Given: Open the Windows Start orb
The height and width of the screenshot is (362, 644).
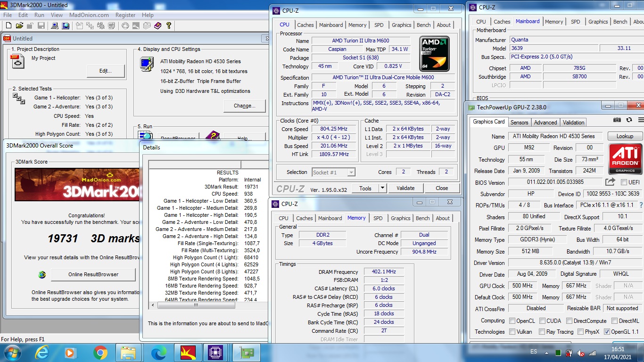Looking at the screenshot, I should (11, 353).
